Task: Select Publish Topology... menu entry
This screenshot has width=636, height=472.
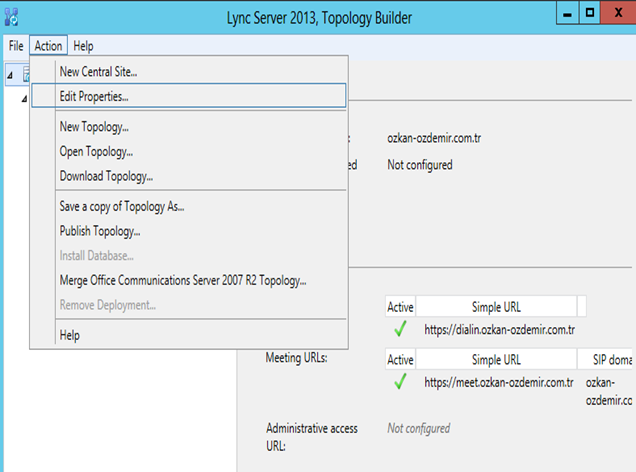Action: point(189,231)
